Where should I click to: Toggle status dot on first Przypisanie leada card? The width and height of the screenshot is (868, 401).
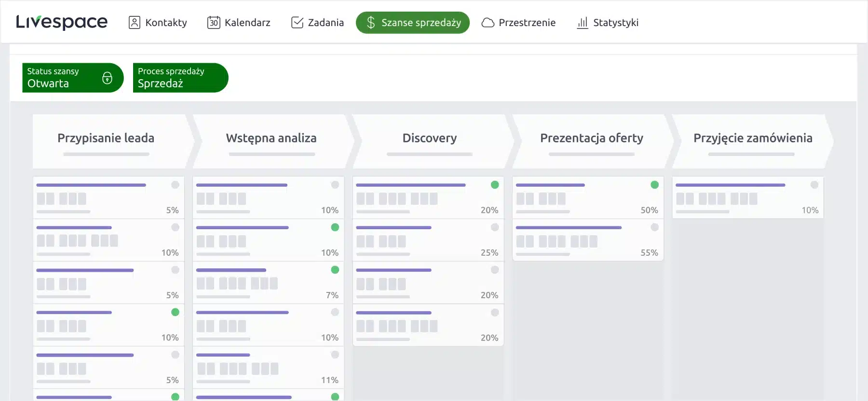coord(175,185)
